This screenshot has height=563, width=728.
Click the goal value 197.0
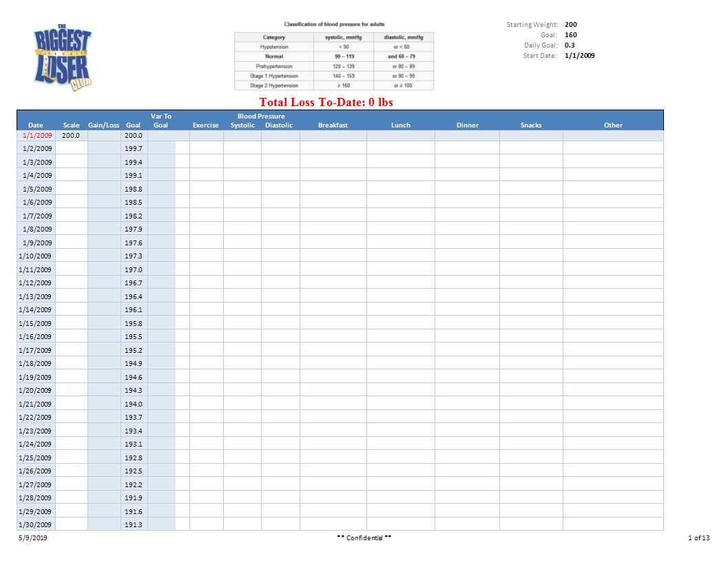pyautogui.click(x=134, y=269)
